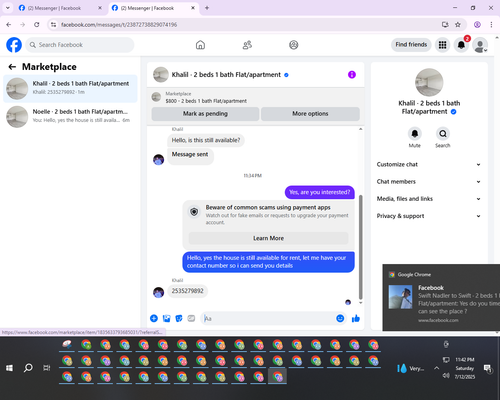Choose a GIF in the composer
Screen dimensions: 500x400
coord(191,318)
